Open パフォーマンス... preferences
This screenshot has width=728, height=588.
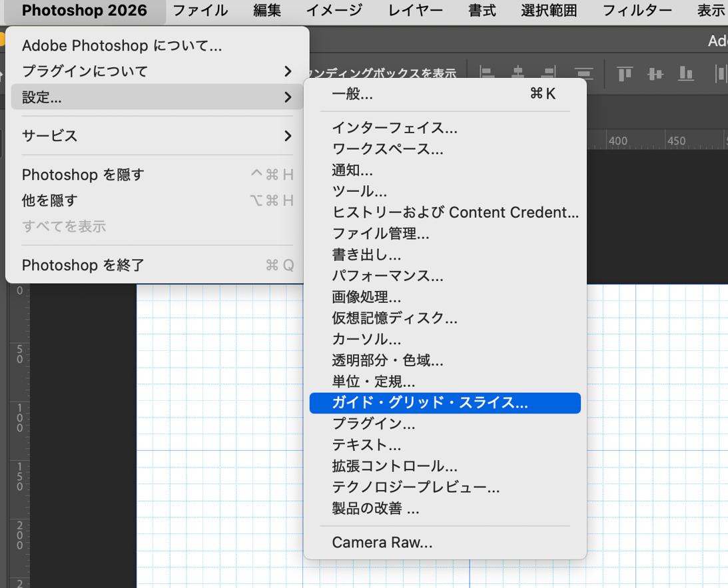coord(445,276)
